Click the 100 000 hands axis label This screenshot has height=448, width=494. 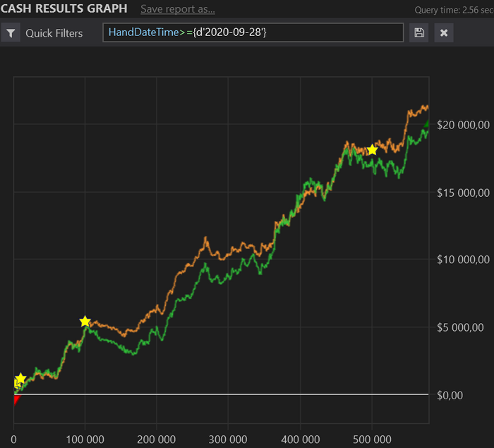pyautogui.click(x=85, y=439)
